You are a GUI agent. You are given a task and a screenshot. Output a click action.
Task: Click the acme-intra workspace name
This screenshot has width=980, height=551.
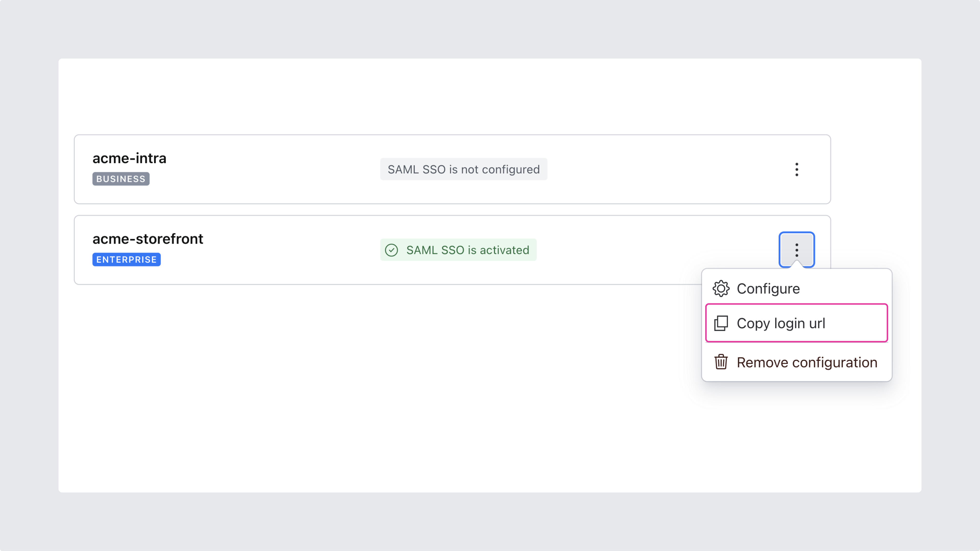click(x=129, y=158)
